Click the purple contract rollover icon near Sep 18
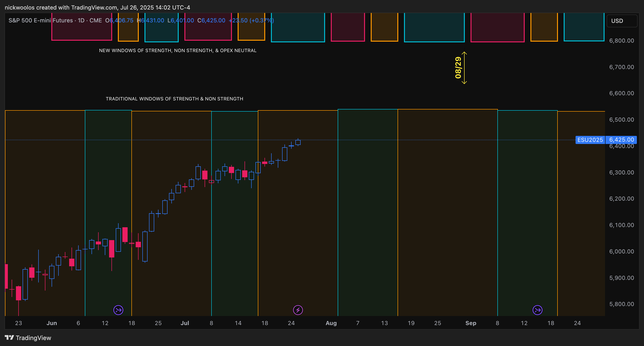The height and width of the screenshot is (346, 644). tap(537, 310)
